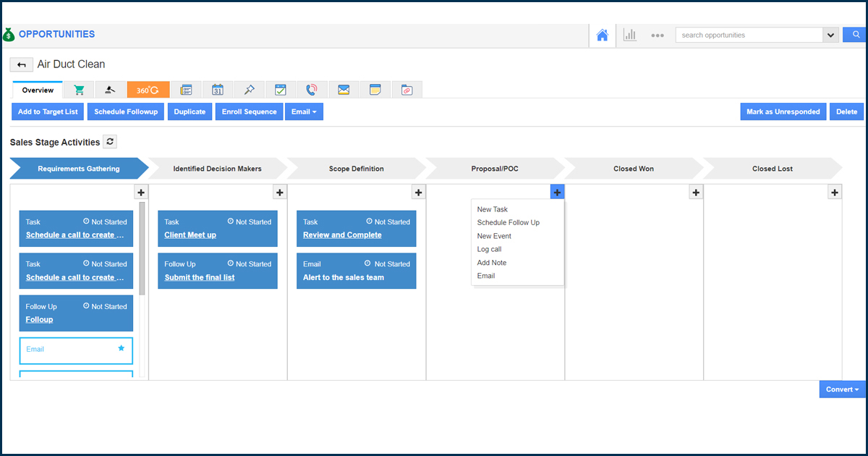The height and width of the screenshot is (456, 868).
Task: Expand the search opportunities dropdown arrow
Action: tap(830, 35)
